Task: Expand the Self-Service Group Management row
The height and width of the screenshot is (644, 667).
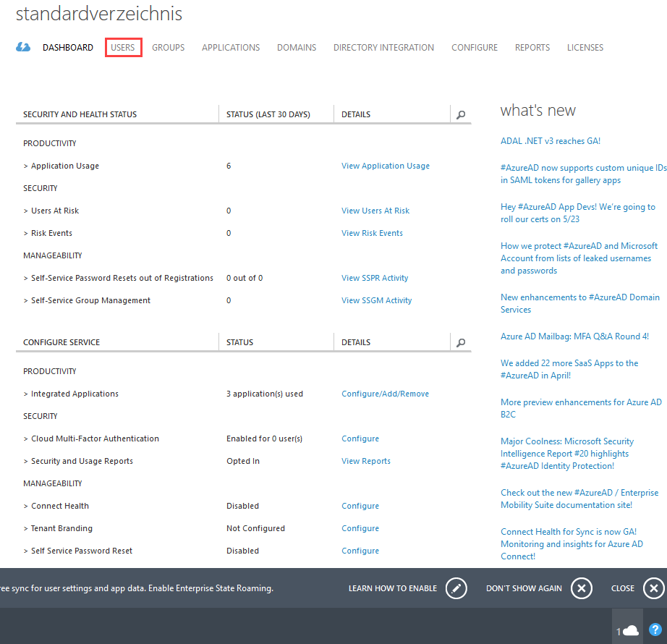Action: click(x=26, y=301)
